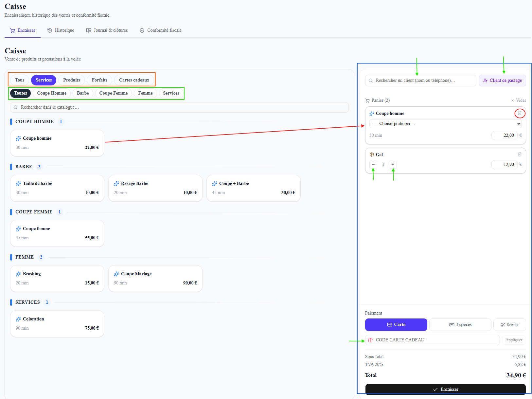This screenshot has height=399, width=532.
Task: Add Coupe femme service card
Action: (57, 233)
